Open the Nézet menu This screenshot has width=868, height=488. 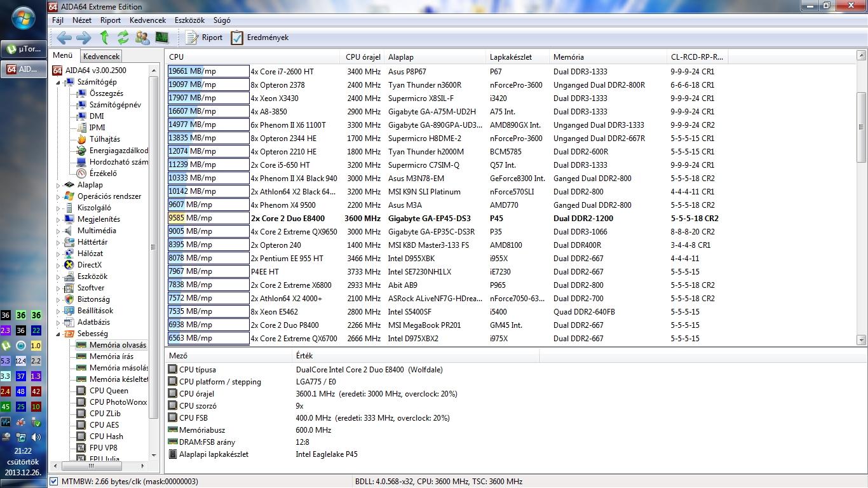(x=82, y=20)
